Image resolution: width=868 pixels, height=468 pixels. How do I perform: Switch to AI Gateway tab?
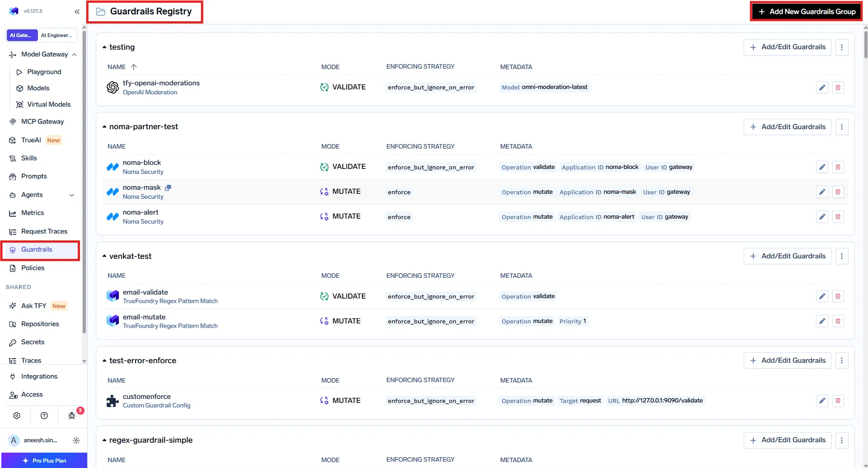(22, 35)
